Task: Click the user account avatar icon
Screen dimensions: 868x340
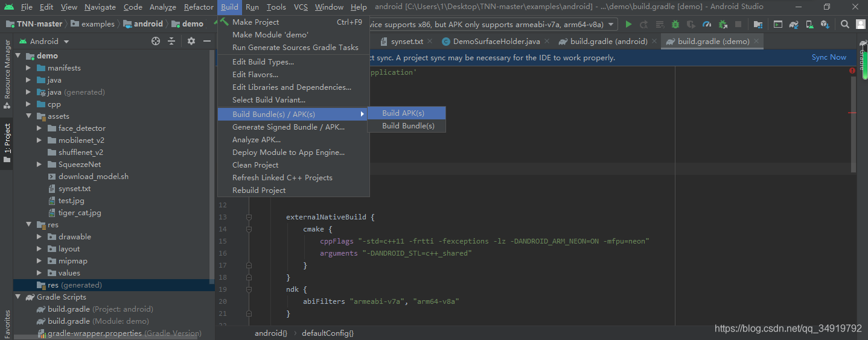Action: pyautogui.click(x=861, y=24)
